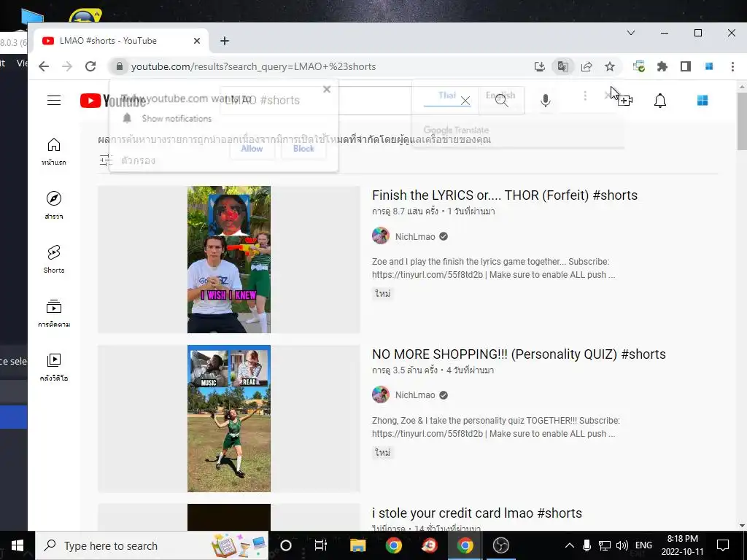Screen dimensions: 747x560
Task: Reload the page
Action: 90,66
